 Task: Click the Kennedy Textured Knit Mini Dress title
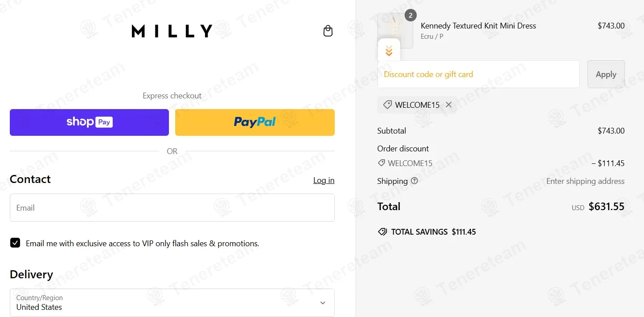click(x=478, y=26)
